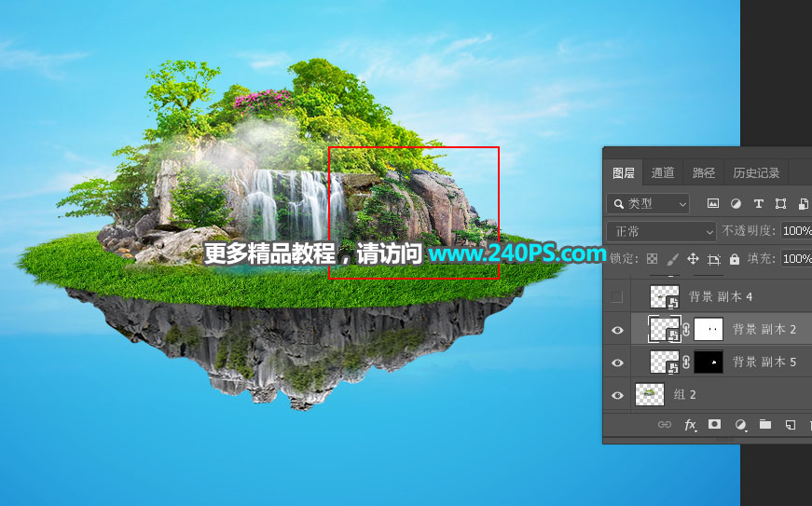Filter layers by type (T) icon

point(759,204)
